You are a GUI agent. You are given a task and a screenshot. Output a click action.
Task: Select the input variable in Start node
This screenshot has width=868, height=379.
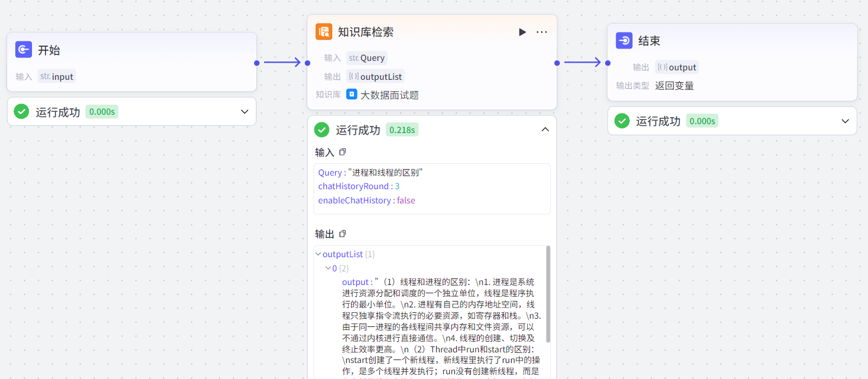point(57,76)
